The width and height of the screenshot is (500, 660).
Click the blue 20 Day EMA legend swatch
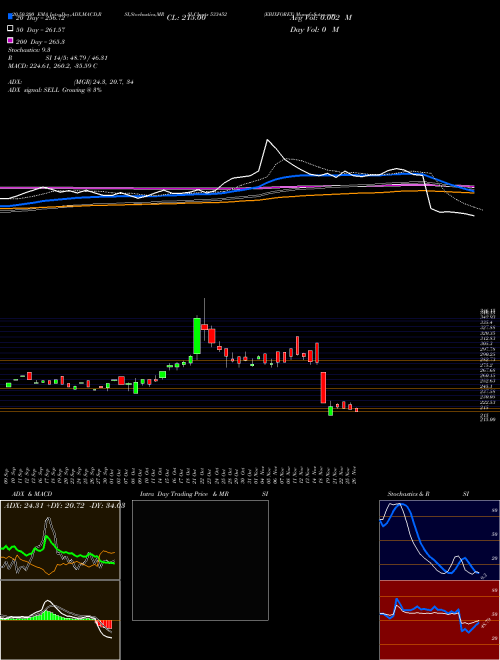coord(10,17)
